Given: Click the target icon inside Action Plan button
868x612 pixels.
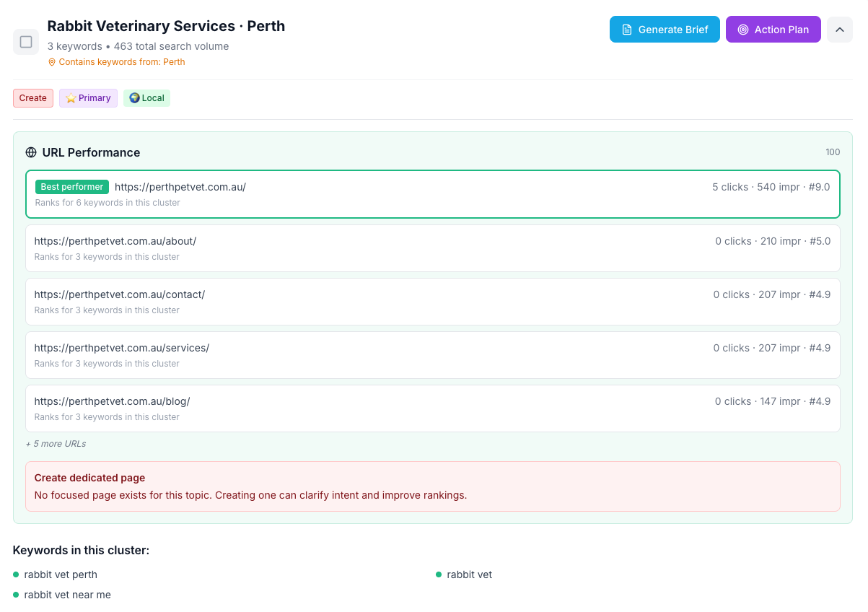Looking at the screenshot, I should (743, 30).
